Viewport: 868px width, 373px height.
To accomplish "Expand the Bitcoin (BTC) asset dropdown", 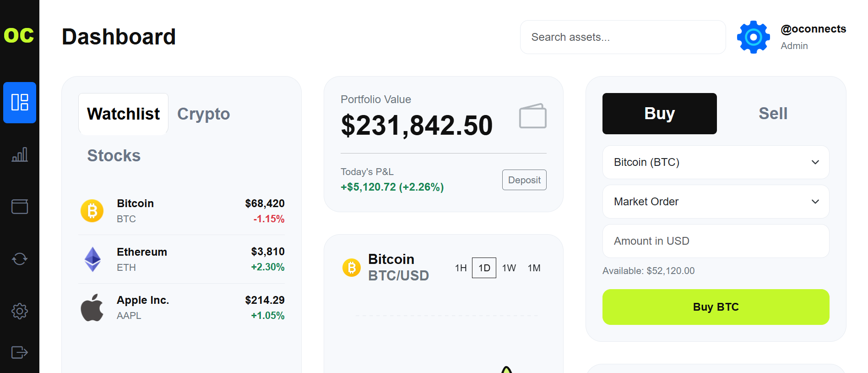I will [x=716, y=162].
